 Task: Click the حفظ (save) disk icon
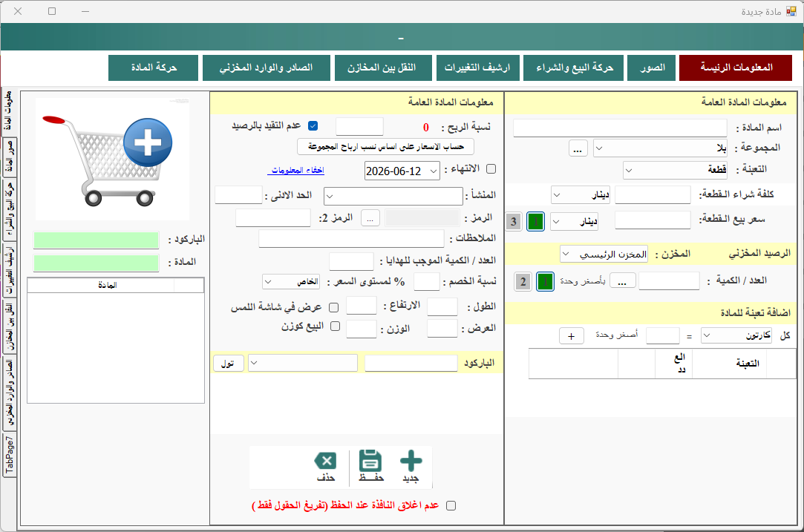pos(370,461)
